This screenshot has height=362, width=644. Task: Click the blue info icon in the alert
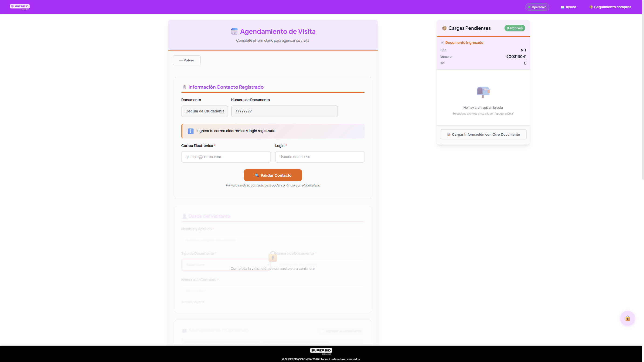pos(191,131)
